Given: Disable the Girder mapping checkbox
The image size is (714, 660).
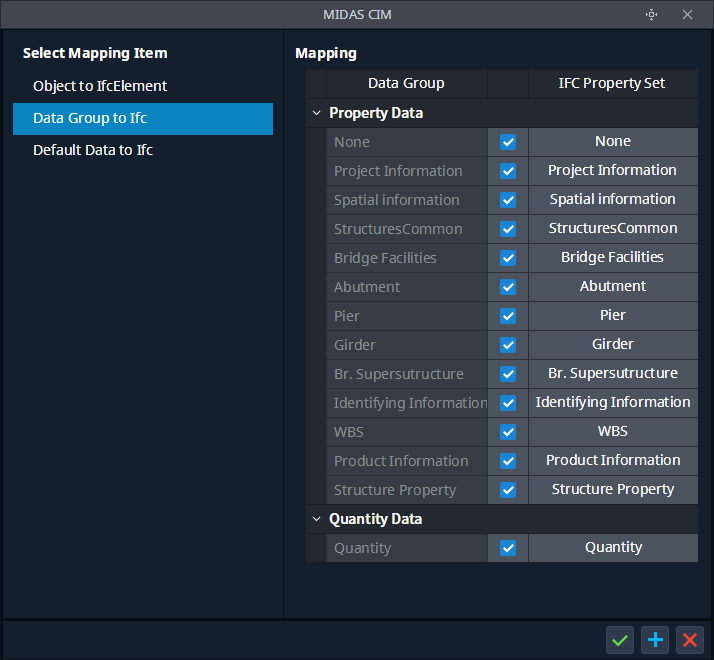Looking at the screenshot, I should (508, 345).
